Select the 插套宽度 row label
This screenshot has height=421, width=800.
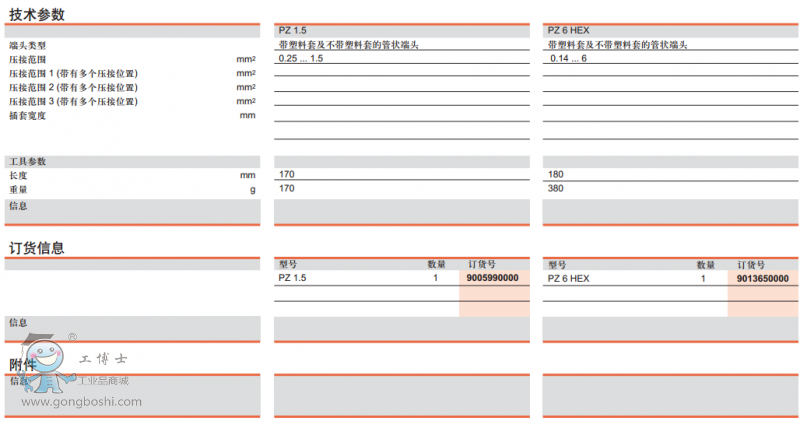(x=27, y=116)
